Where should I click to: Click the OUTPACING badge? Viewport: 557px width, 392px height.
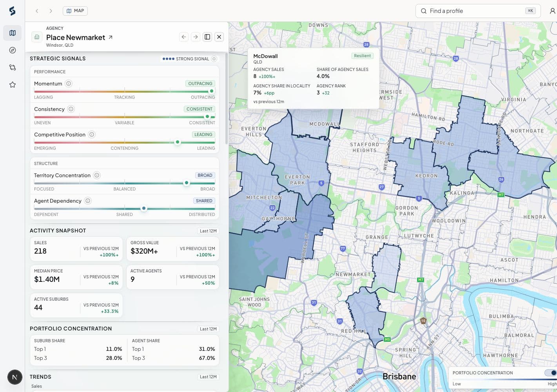coord(200,83)
